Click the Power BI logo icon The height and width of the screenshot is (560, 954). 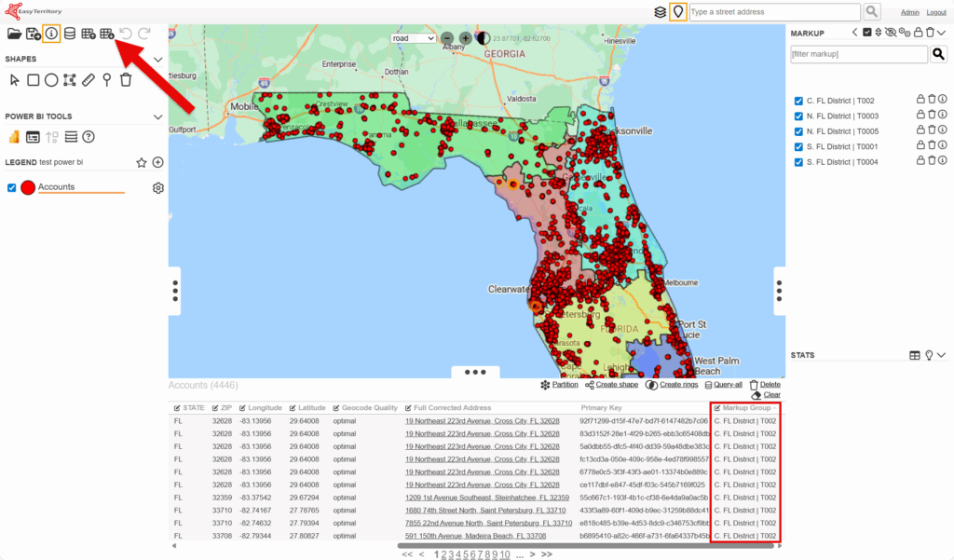coord(14,137)
